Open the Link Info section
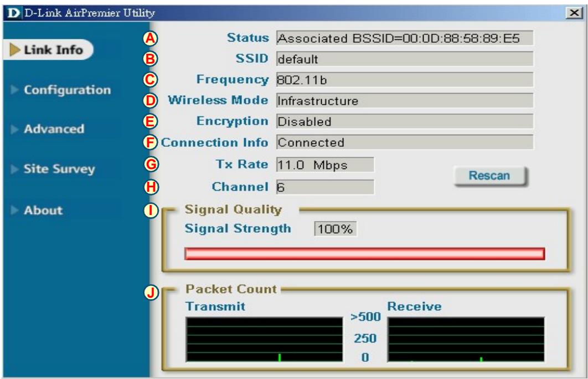Viewport: 588px width, 379px height. click(x=48, y=49)
